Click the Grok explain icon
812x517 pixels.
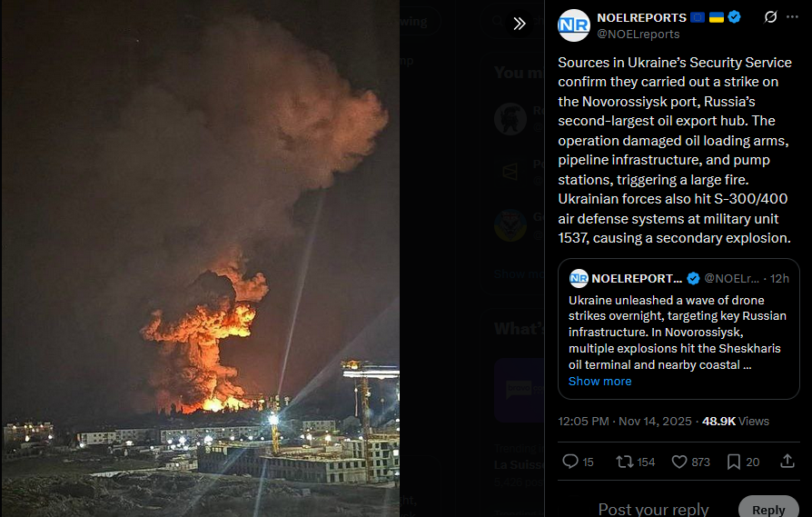click(x=770, y=17)
